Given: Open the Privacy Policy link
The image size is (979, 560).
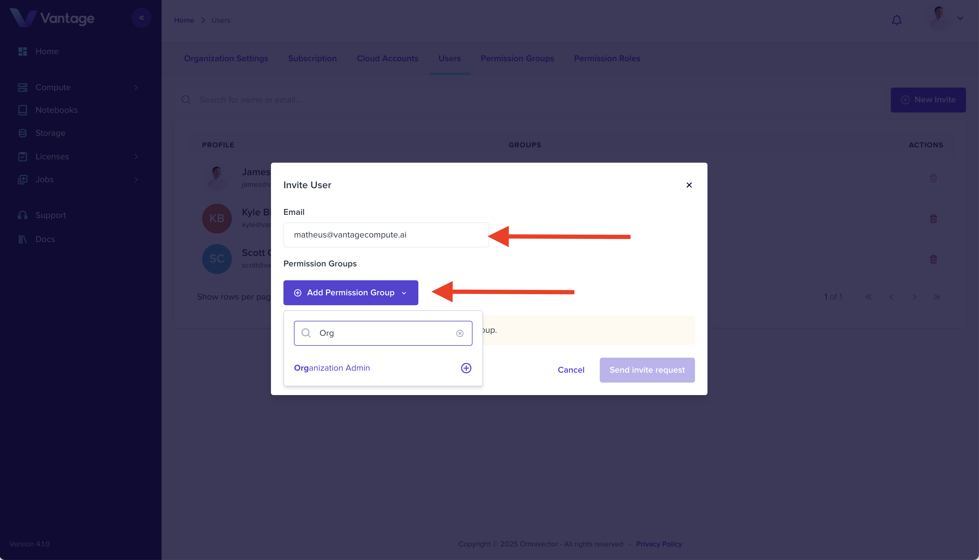Looking at the screenshot, I should click(658, 544).
